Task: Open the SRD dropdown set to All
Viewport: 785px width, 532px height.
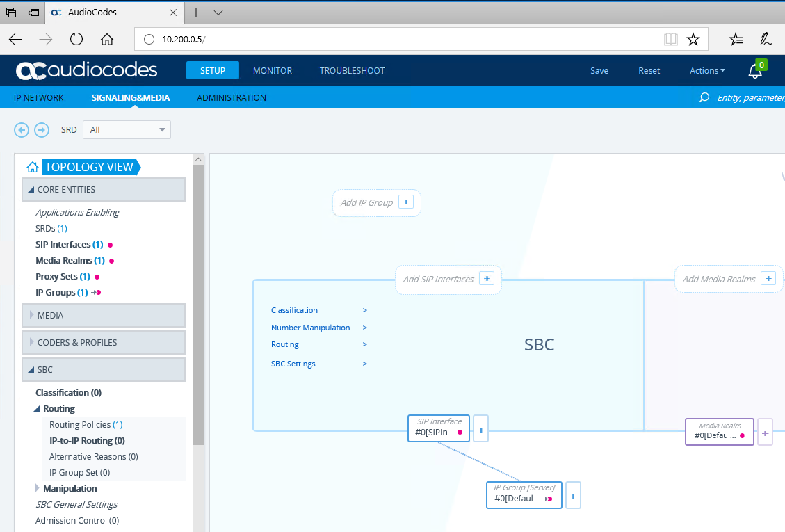Action: click(x=127, y=130)
